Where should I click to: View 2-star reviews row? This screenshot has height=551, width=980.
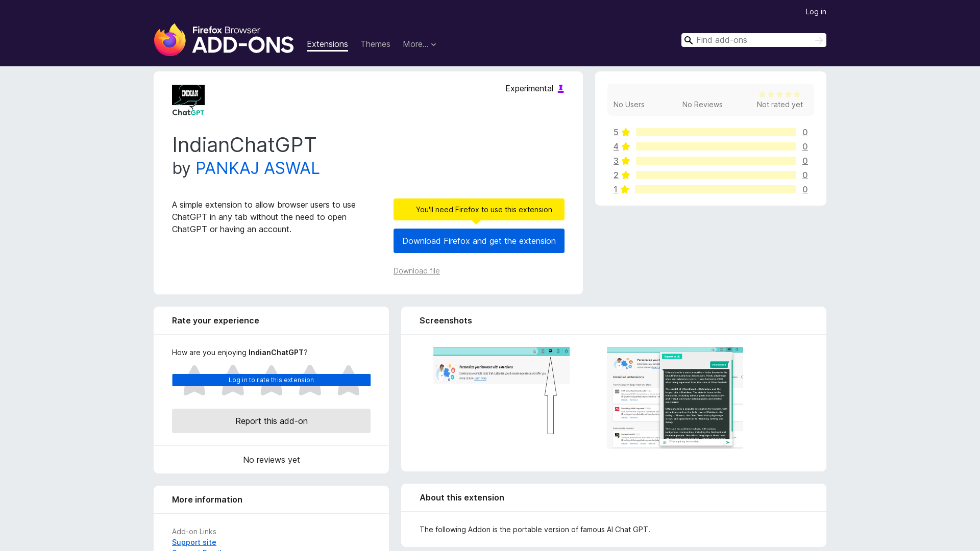pos(710,176)
